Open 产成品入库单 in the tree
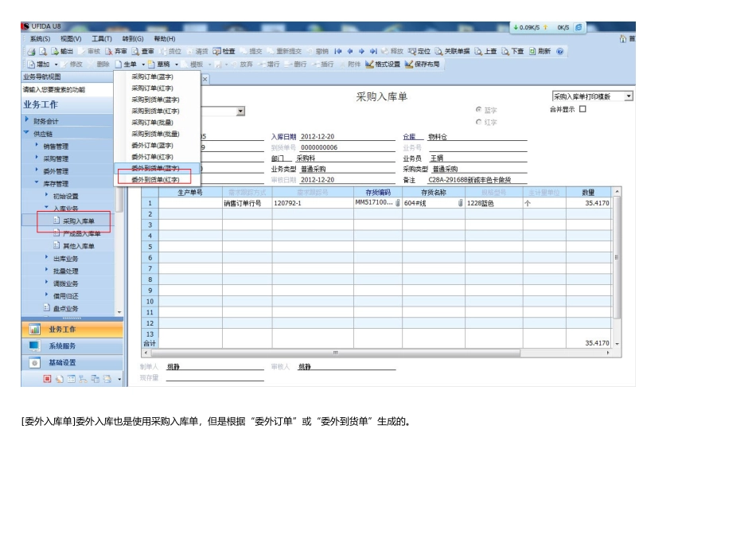Viewport: 756px width, 535px height. [81, 234]
